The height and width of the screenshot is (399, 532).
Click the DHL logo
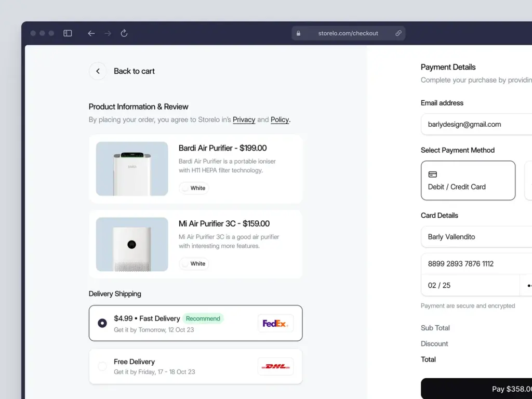click(275, 366)
